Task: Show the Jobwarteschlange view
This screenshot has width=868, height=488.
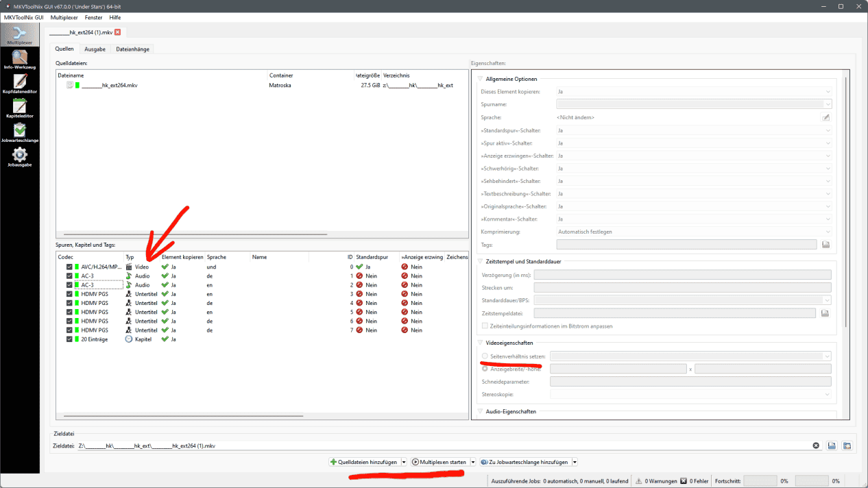Action: pyautogui.click(x=19, y=132)
